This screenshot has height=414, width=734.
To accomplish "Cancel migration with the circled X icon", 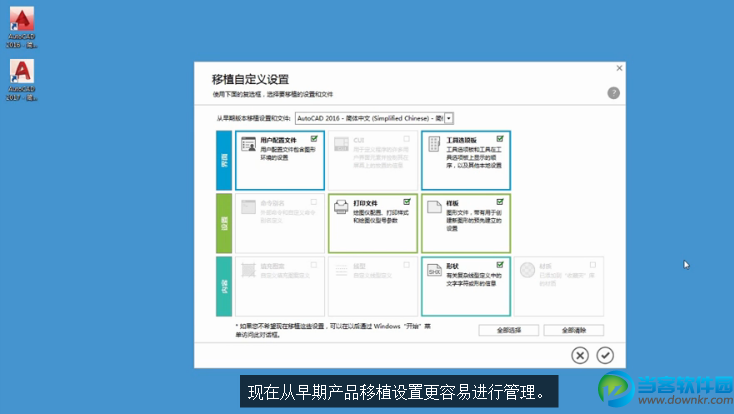I will coord(580,355).
